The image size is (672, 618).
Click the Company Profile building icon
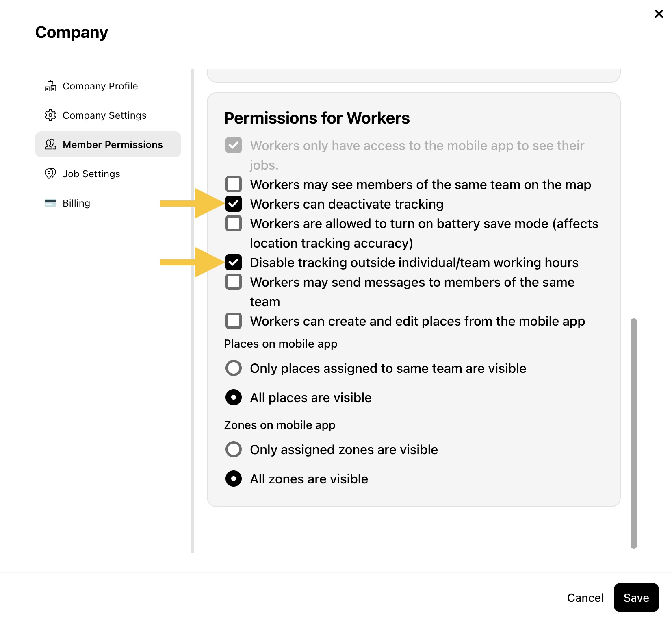[x=50, y=86]
